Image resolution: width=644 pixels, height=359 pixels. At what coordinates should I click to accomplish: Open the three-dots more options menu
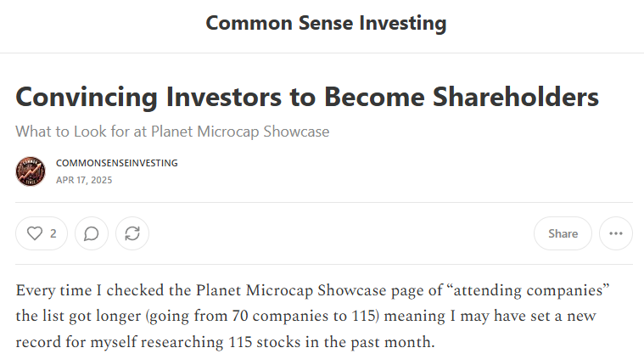coord(616,233)
